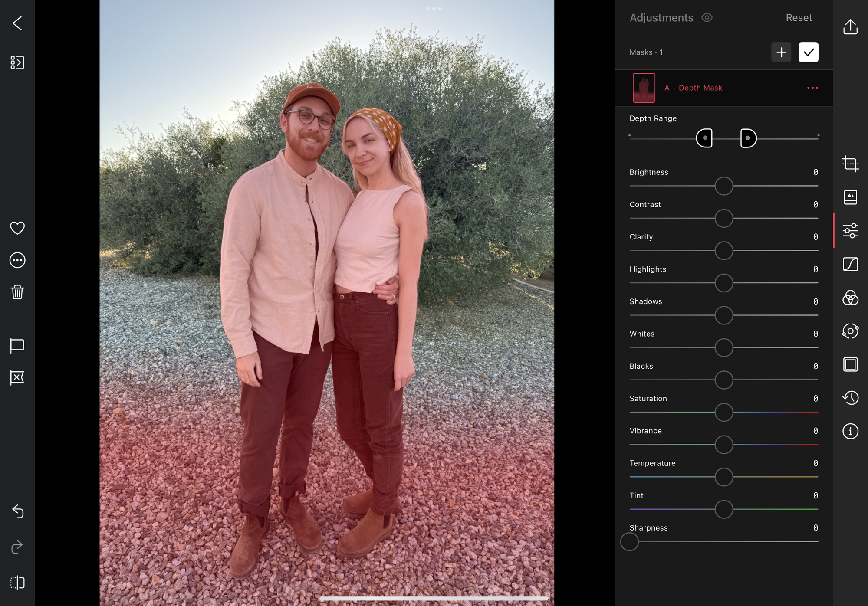Toggle adjustments visibility eye icon
Viewport: 868px width, 606px height.
click(x=707, y=18)
